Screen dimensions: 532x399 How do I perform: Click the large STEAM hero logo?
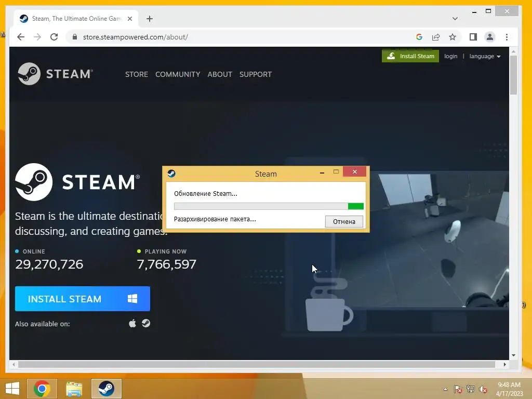click(x=77, y=182)
